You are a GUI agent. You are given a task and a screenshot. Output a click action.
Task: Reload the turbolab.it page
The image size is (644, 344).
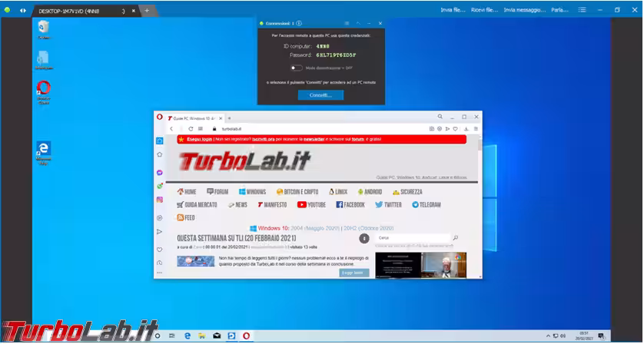[191, 128]
